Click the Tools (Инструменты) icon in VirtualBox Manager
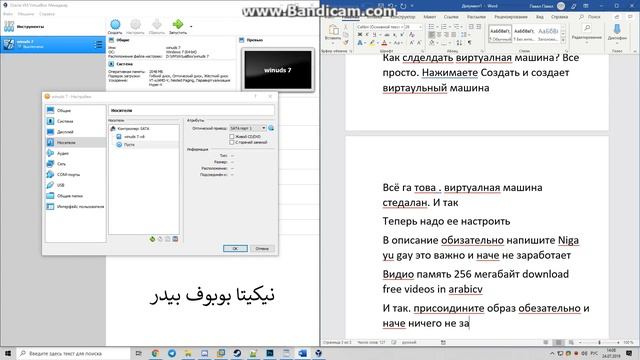640x360 pixels. click(9, 27)
